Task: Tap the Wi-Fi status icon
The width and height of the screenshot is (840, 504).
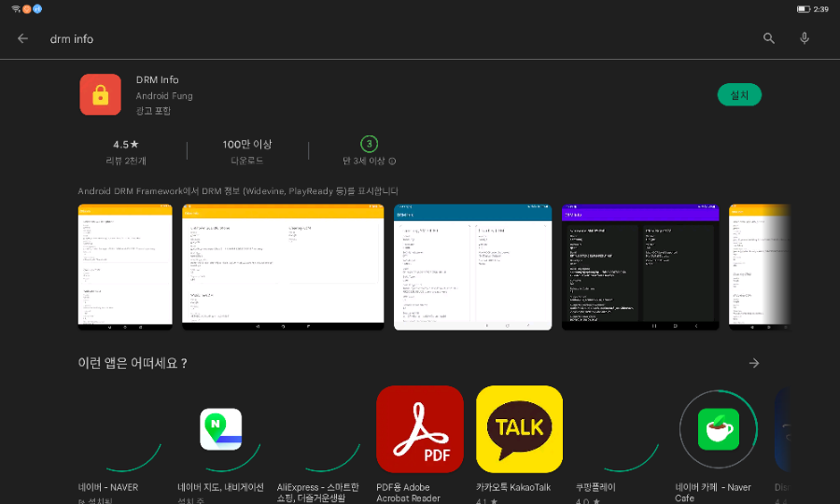Action: coord(16,8)
